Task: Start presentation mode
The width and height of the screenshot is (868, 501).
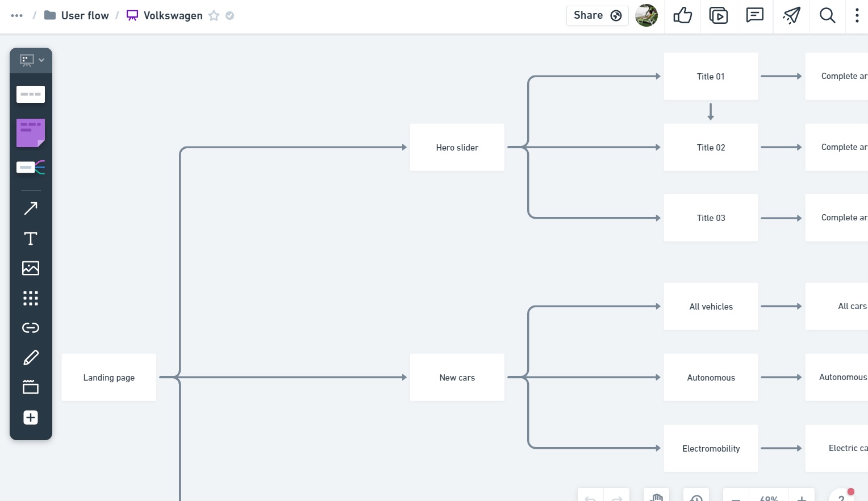Action: tap(719, 15)
